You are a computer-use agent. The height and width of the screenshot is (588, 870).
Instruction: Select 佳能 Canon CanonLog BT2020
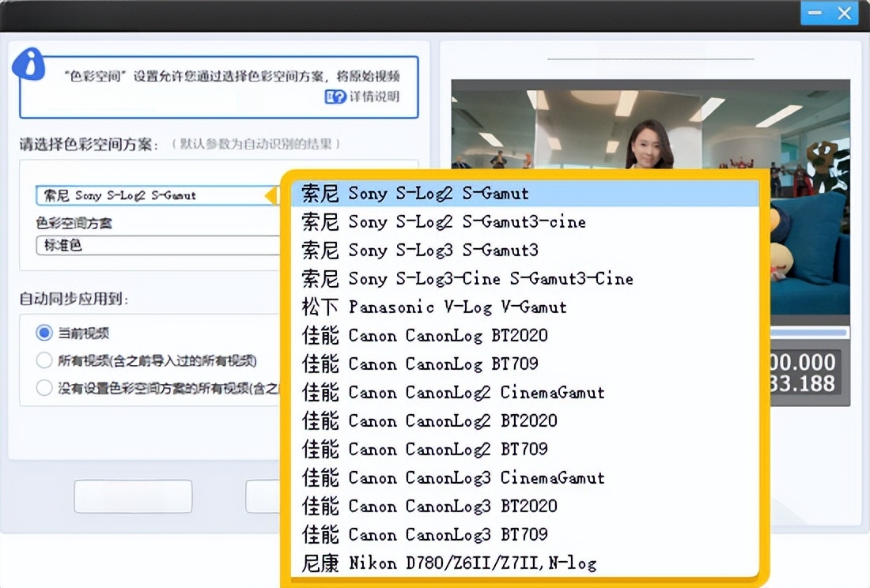point(525,335)
